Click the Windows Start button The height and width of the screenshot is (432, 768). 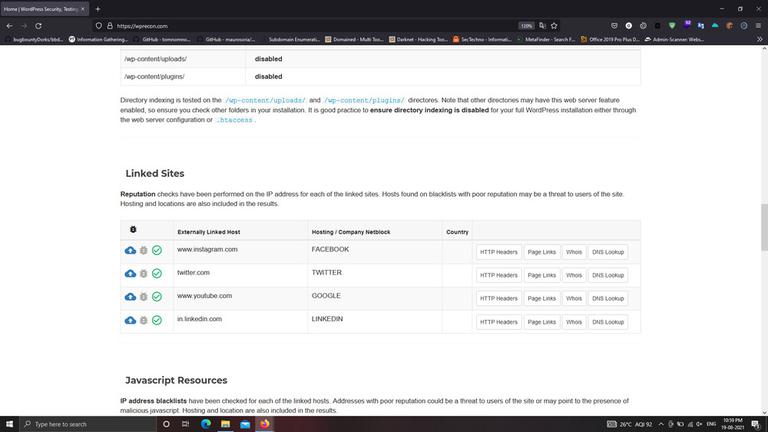tap(9, 424)
